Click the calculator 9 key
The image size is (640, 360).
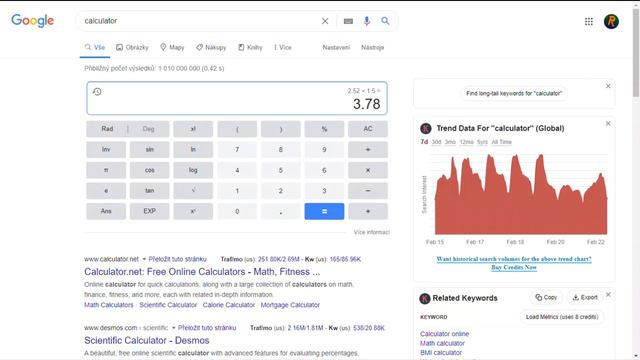click(324, 150)
